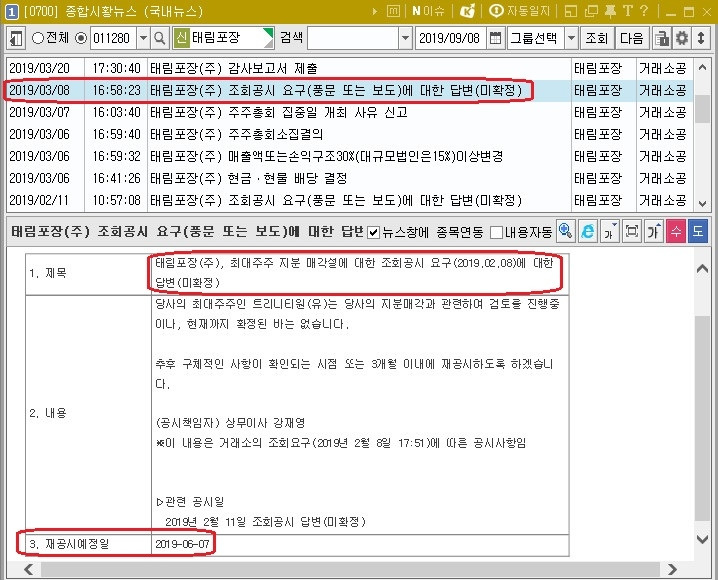Click the green 신 badge icon
This screenshot has width=718, height=580.
pyautogui.click(x=181, y=38)
